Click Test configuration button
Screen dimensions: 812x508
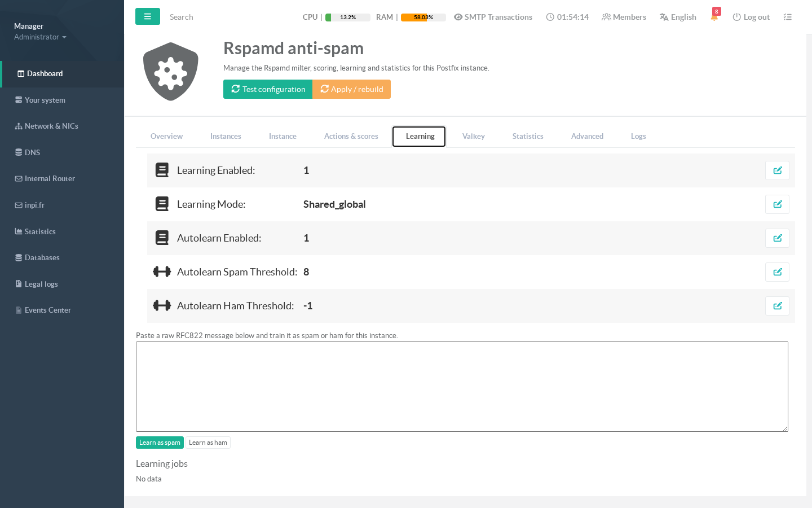tap(268, 89)
